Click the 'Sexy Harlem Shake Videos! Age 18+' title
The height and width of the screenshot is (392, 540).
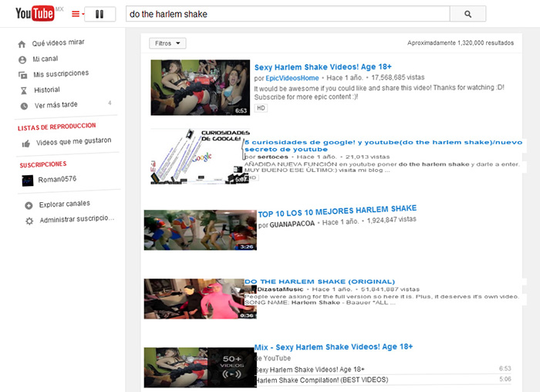click(x=322, y=67)
